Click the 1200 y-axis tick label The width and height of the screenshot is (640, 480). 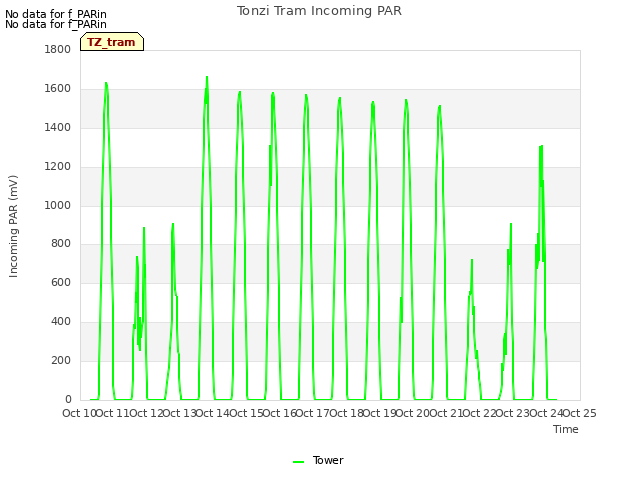coord(58,167)
